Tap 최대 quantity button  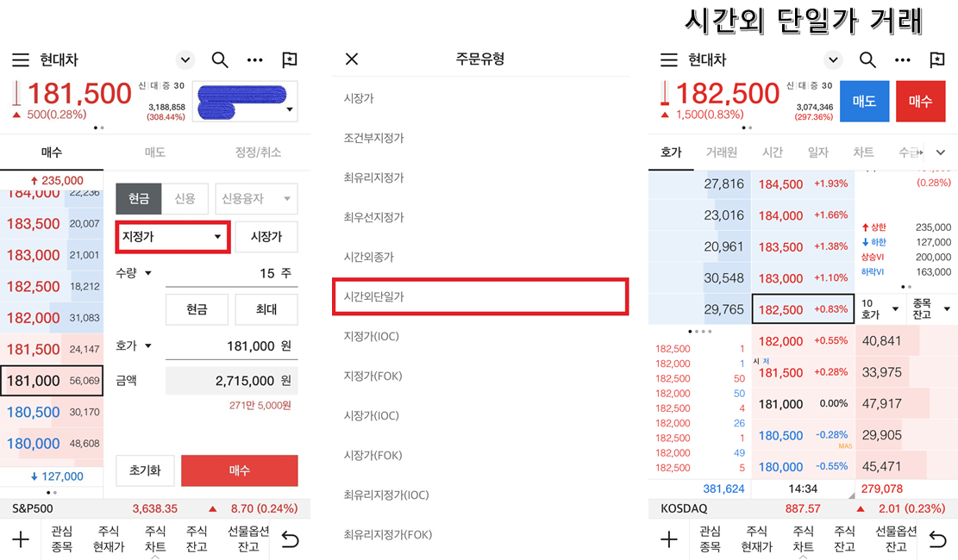[x=266, y=309]
